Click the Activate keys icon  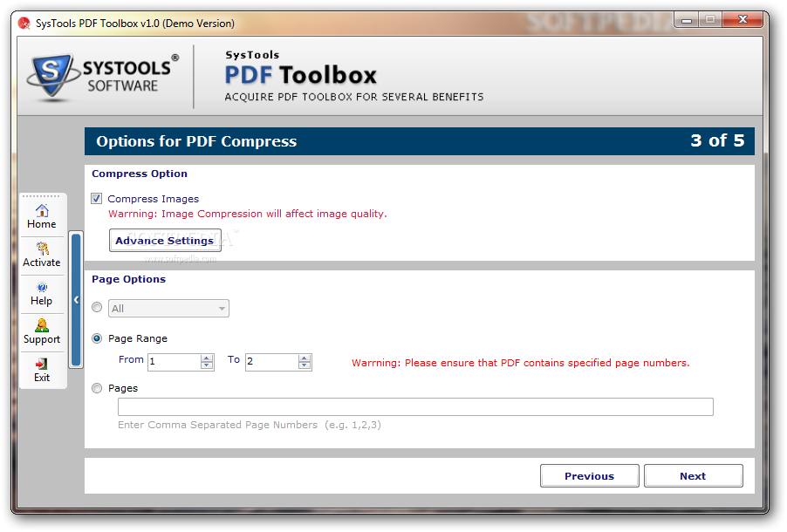pyautogui.click(x=42, y=249)
